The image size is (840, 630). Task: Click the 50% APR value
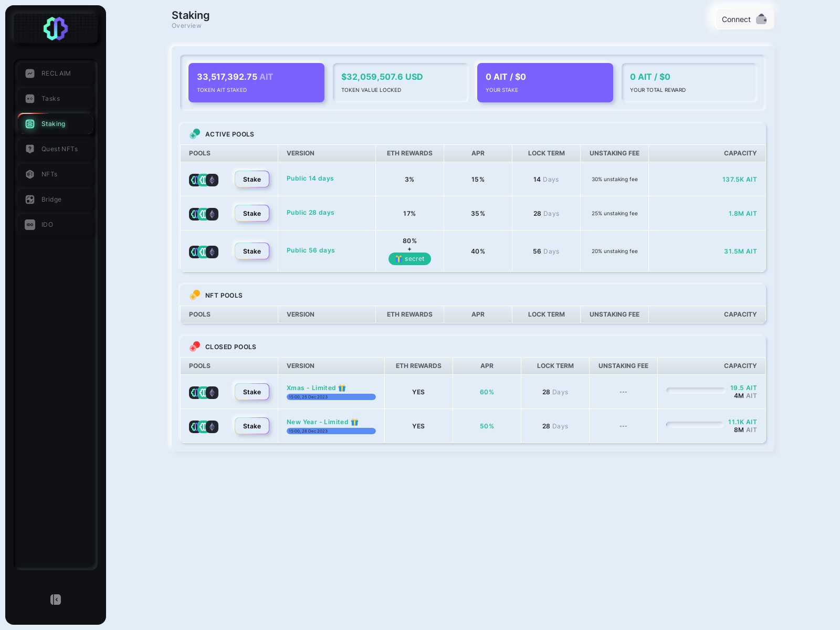point(487,426)
